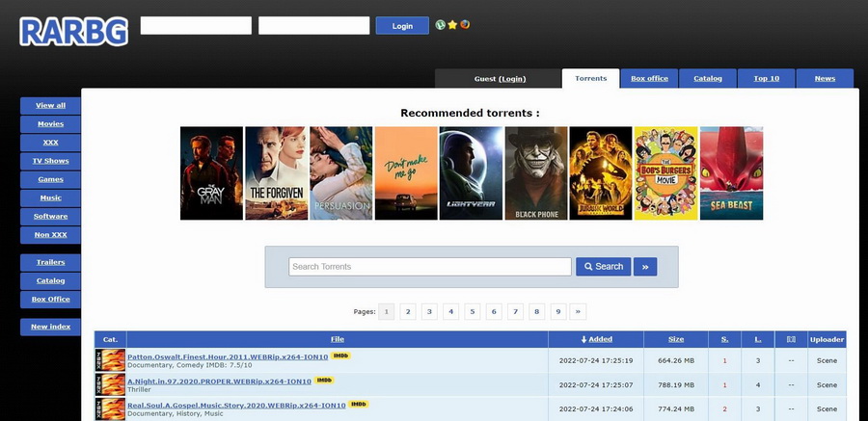Image resolution: width=868 pixels, height=421 pixels.
Task: Click inside the Search Torrents field
Action: click(430, 267)
